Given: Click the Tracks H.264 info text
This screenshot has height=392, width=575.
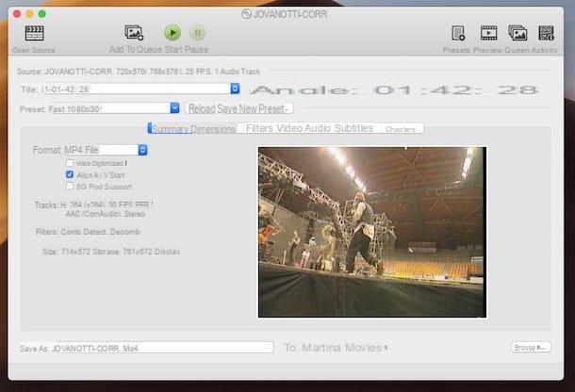Looking at the screenshot, I should tap(93, 205).
